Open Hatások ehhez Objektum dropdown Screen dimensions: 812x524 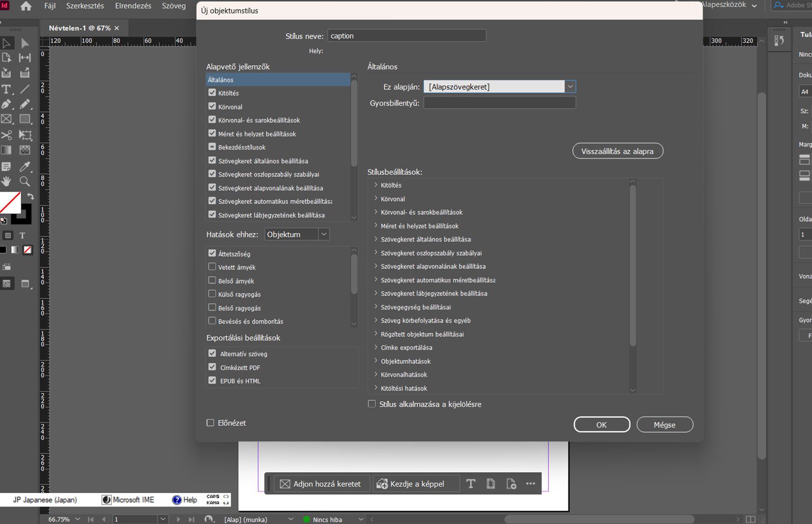pyautogui.click(x=324, y=234)
